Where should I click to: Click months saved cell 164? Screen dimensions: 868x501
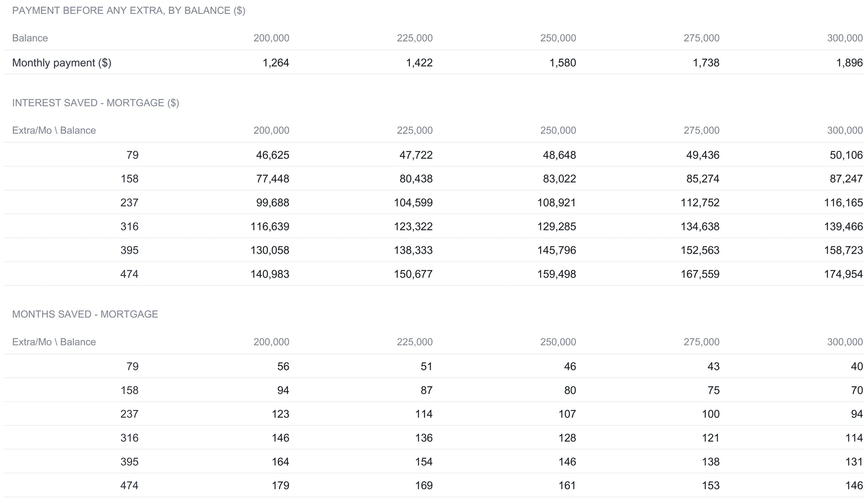[280, 462]
